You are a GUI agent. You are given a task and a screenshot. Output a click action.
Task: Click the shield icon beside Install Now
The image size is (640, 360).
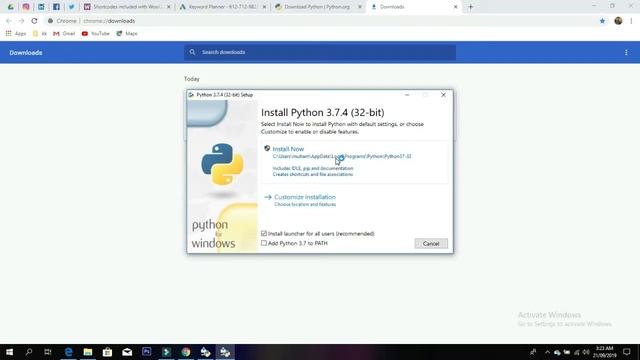[x=267, y=148]
